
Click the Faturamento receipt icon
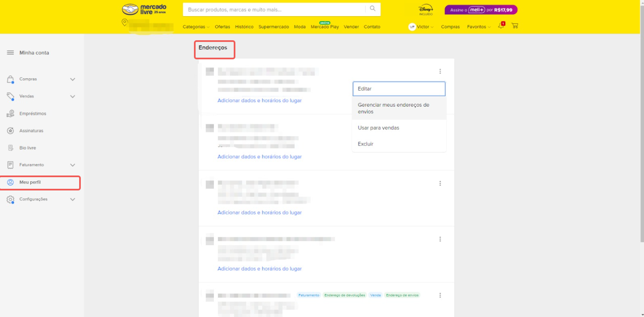click(x=11, y=165)
